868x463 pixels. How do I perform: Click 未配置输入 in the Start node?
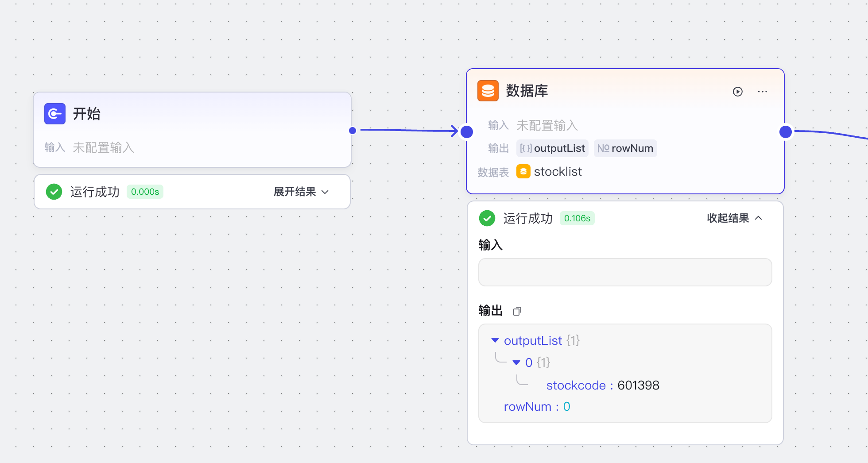click(104, 147)
